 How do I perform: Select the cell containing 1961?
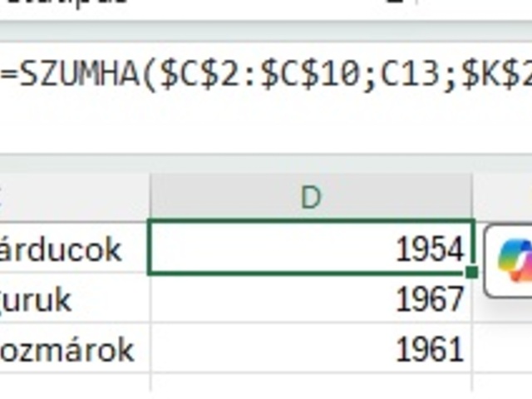tap(311, 348)
